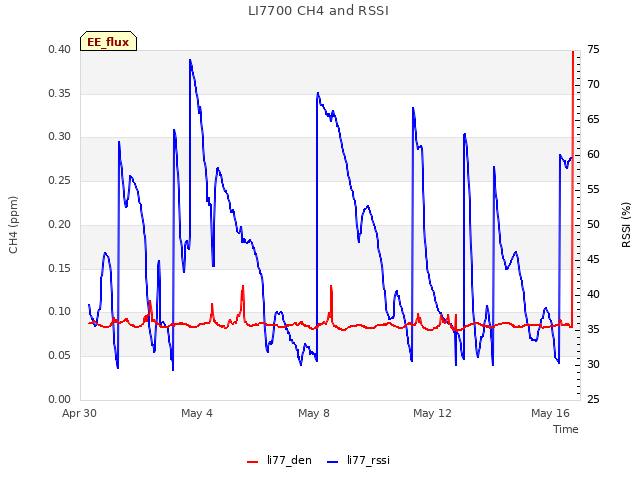Click the 75 right axis value
The height and width of the screenshot is (480, 640).
pyautogui.click(x=593, y=50)
